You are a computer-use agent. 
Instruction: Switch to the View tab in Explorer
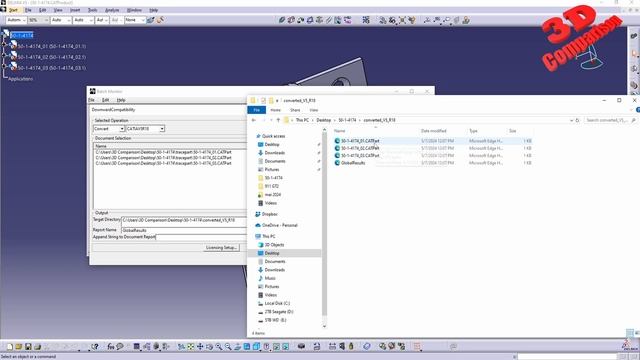tap(313, 110)
